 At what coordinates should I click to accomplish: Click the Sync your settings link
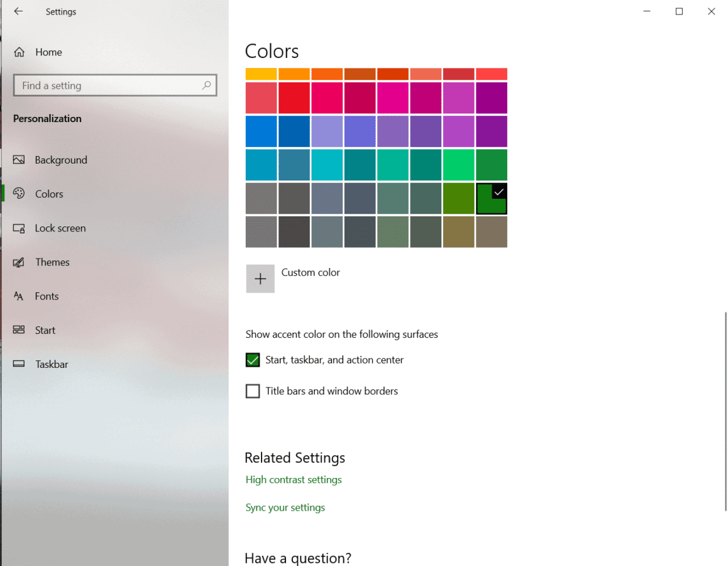tap(285, 508)
